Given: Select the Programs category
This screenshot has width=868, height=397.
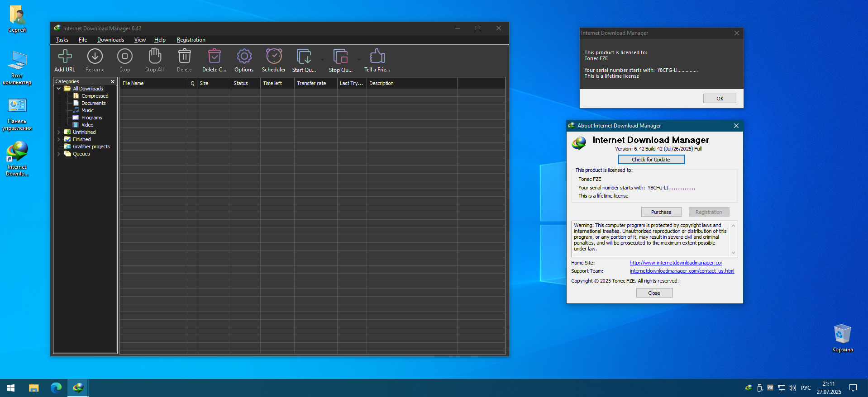Looking at the screenshot, I should coord(91,118).
